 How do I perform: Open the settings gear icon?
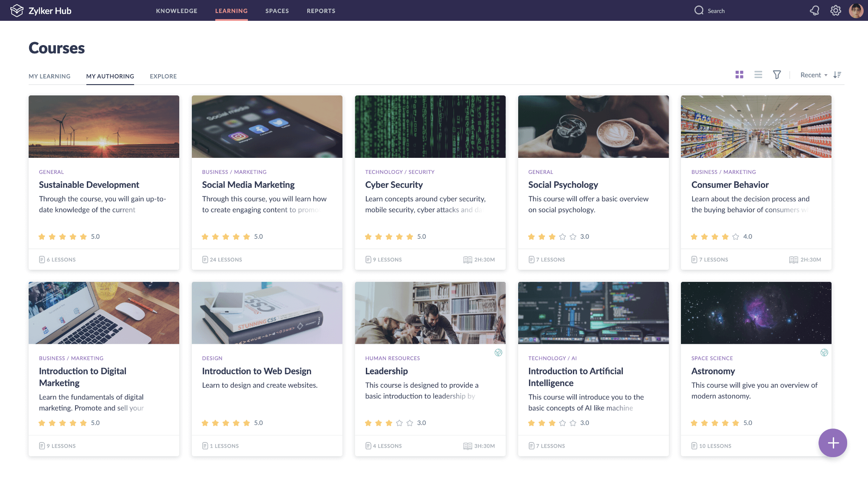point(835,10)
